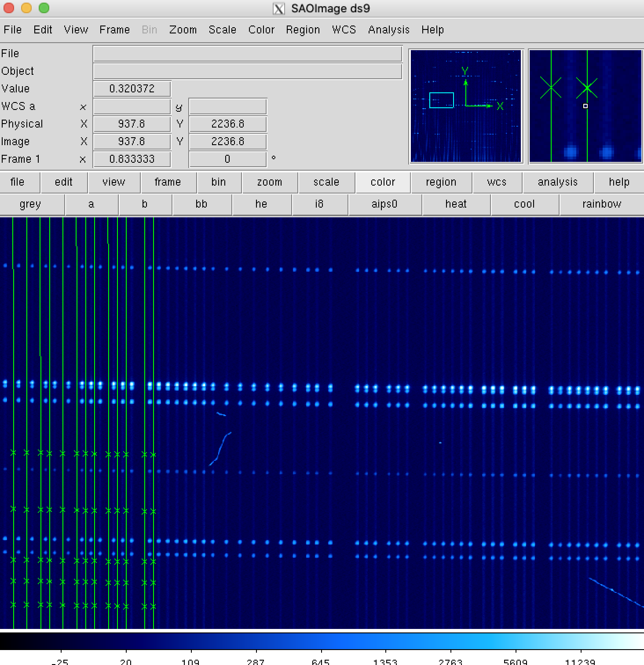Choose the aips0 colormap
The image size is (644, 665).
pos(384,204)
